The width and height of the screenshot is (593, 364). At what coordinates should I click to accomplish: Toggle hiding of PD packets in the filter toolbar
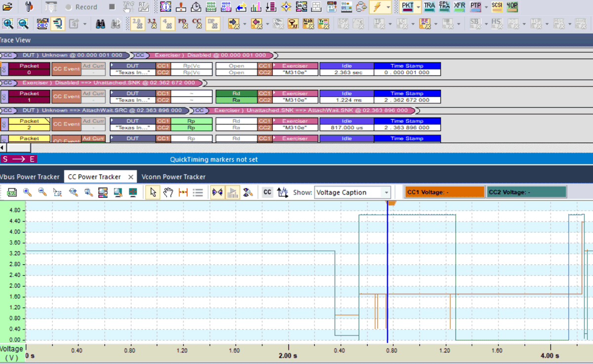pyautogui.click(x=183, y=23)
